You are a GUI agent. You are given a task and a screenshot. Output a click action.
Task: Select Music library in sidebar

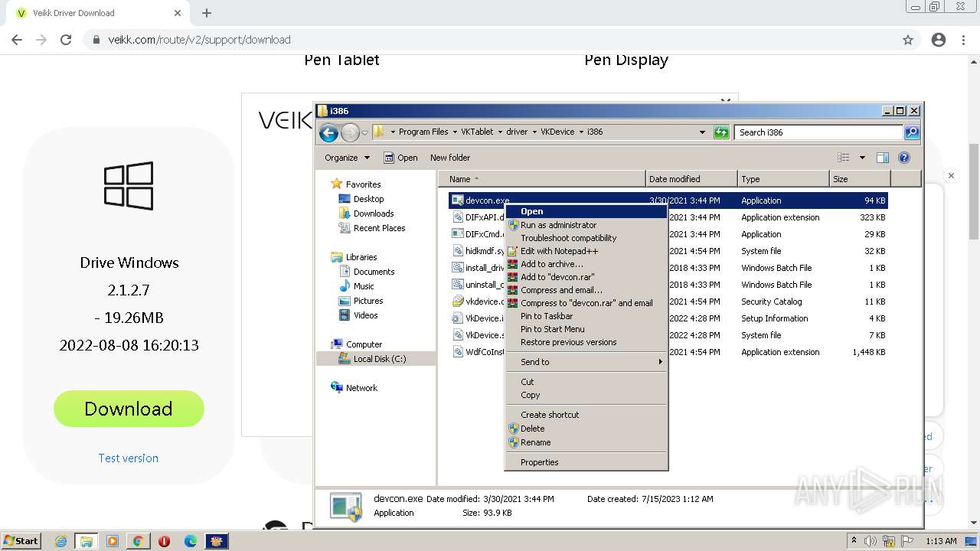[364, 286]
